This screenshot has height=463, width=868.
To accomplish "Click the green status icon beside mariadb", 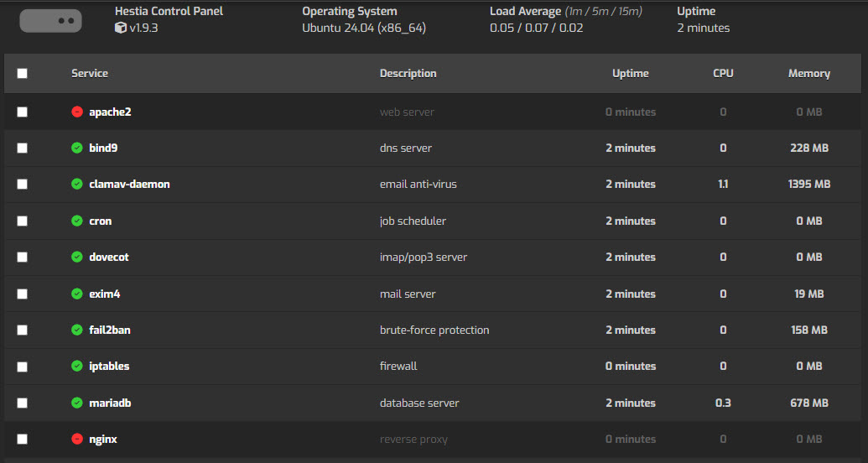I will tap(77, 403).
